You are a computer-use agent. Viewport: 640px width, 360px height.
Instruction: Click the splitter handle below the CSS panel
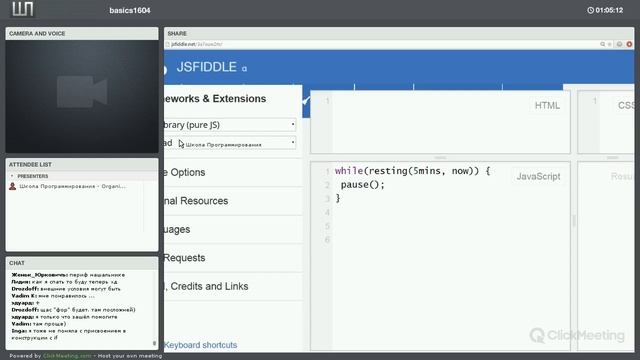click(x=612, y=158)
